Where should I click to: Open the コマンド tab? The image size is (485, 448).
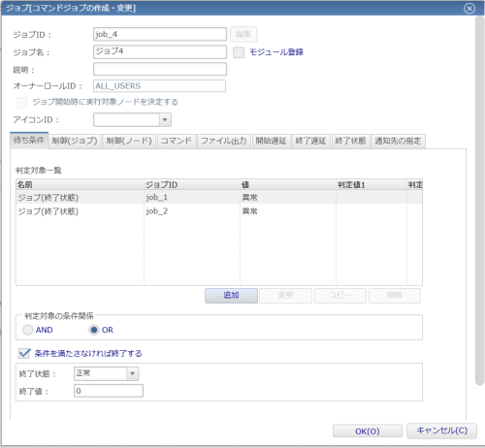click(x=177, y=141)
